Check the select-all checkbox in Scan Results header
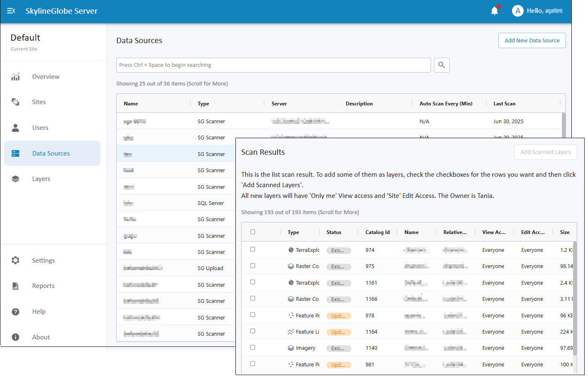 click(x=253, y=232)
